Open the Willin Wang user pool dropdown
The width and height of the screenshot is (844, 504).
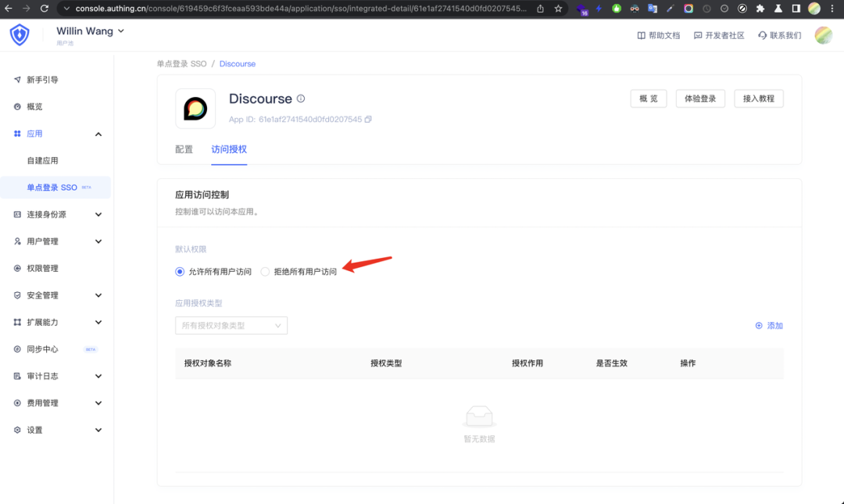[x=91, y=31]
